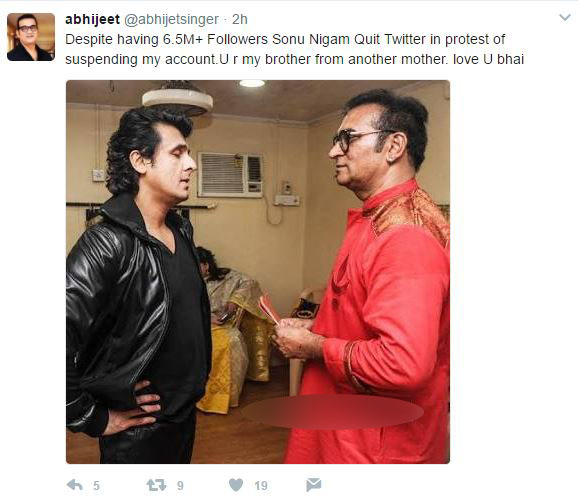
Task: Click the seated person in yellow dress
Action: pyautogui.click(x=232, y=328)
